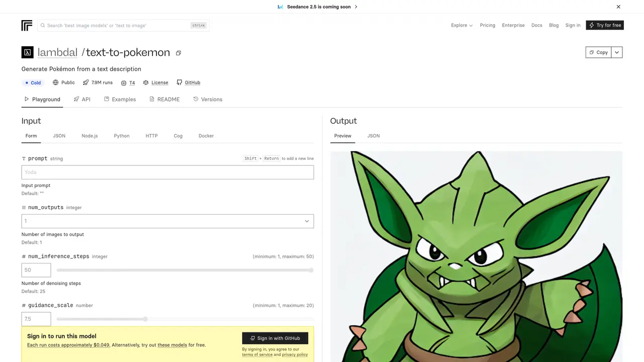Click the T4 chip icon
Screen dimensions: 644x362
pyautogui.click(x=124, y=82)
